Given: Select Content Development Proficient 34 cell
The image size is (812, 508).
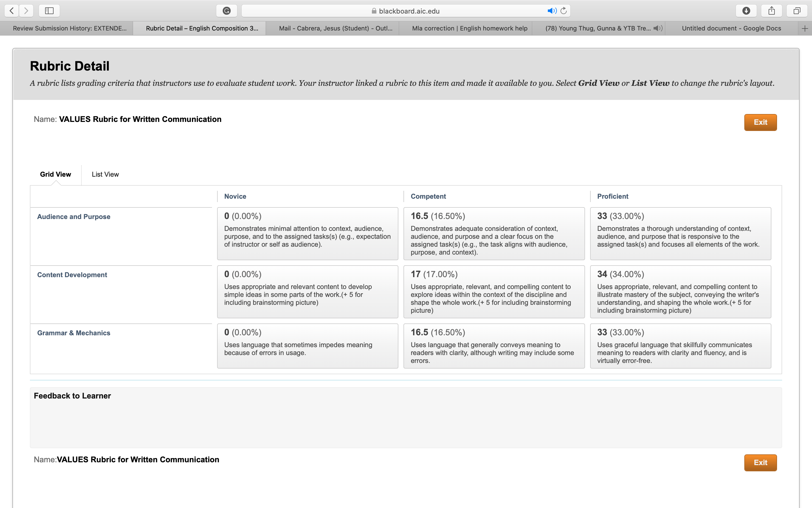Looking at the screenshot, I should [680, 292].
